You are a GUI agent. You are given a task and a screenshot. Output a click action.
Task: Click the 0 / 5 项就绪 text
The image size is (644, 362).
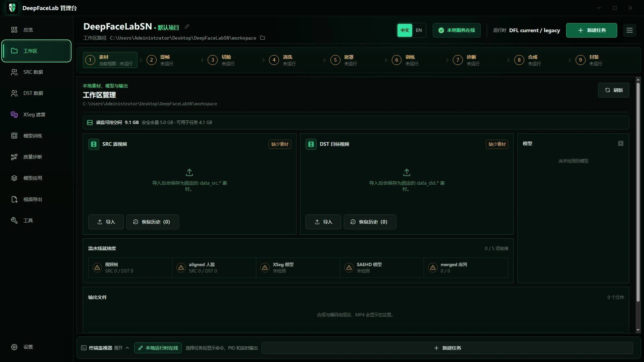click(496, 249)
